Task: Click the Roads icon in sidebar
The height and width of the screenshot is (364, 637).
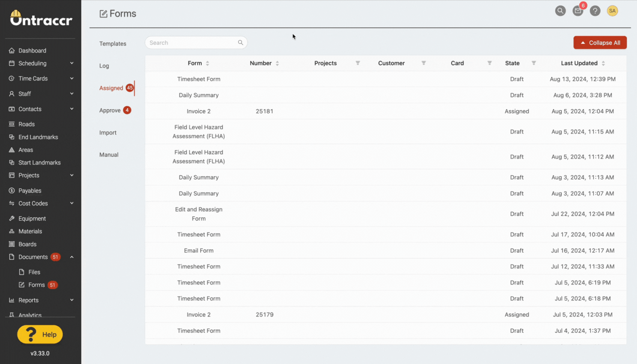Action: 12,124
